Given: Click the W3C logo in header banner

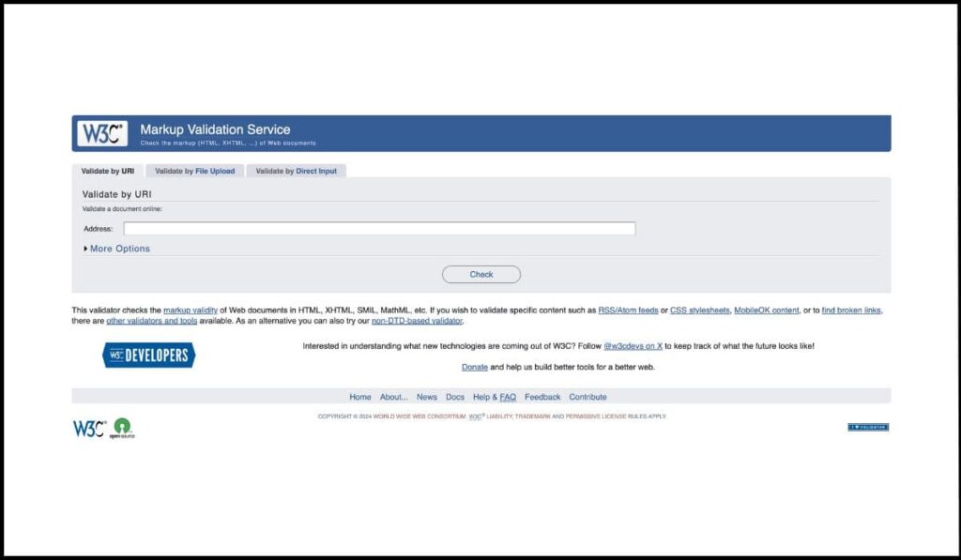Looking at the screenshot, I should point(101,133).
